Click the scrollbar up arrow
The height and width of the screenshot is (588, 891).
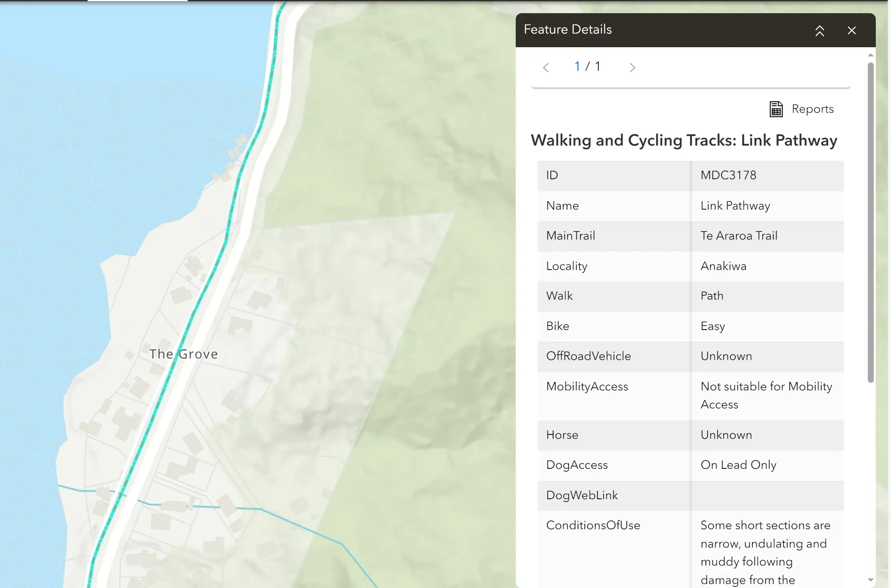tap(871, 55)
